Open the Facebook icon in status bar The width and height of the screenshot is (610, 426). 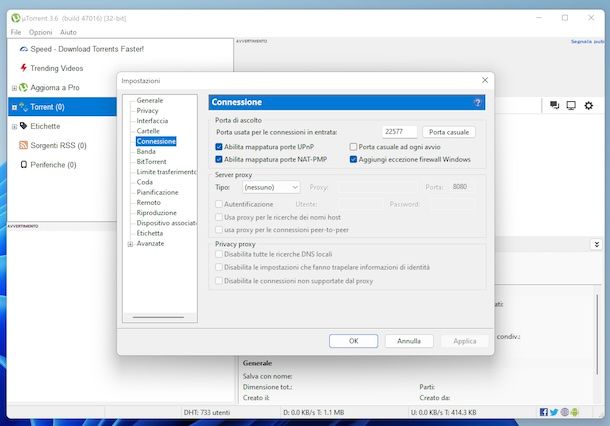544,412
